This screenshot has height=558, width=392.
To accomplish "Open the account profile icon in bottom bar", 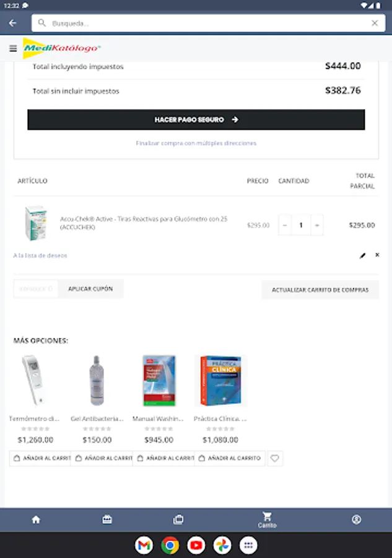I will [x=357, y=520].
